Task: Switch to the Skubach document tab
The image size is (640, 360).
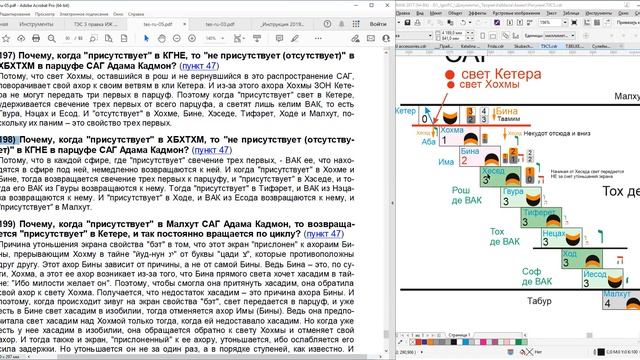Action: point(524,46)
